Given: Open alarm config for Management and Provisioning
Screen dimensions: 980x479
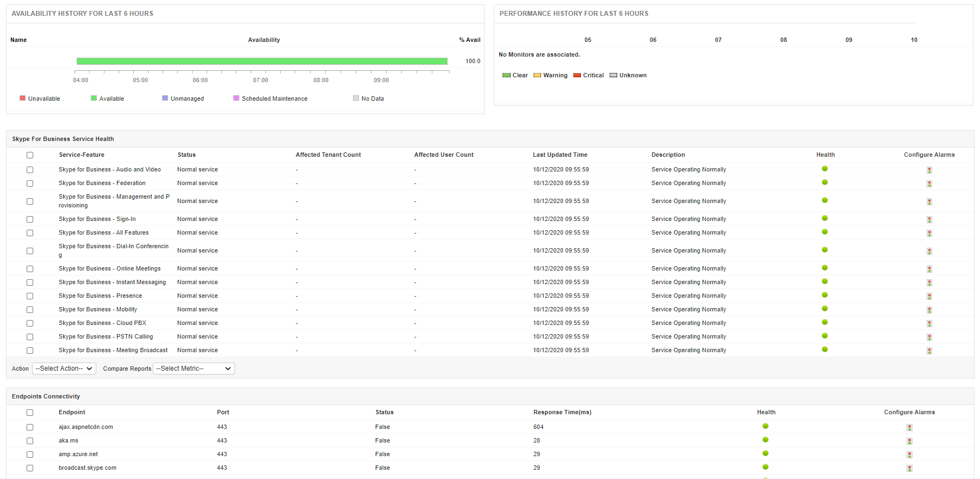Looking at the screenshot, I should click(929, 201).
